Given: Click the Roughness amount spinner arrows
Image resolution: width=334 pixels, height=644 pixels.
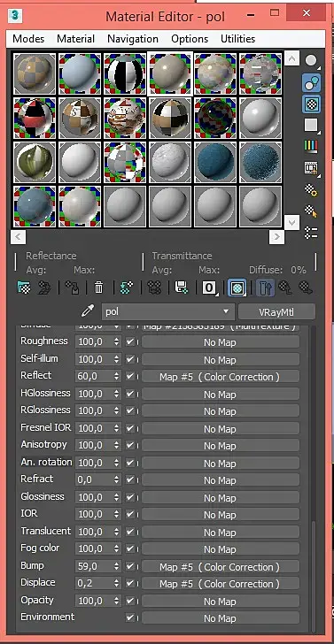Looking at the screenshot, I should tap(116, 341).
